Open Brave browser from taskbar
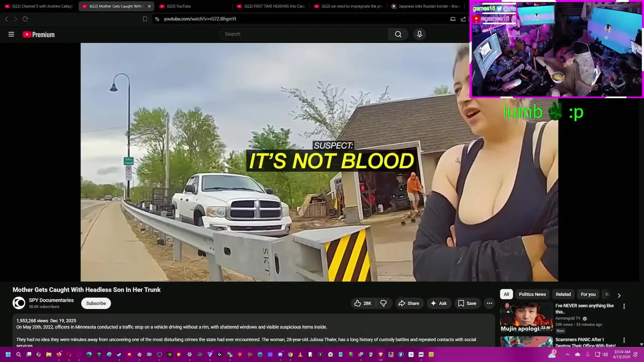 pos(381,354)
